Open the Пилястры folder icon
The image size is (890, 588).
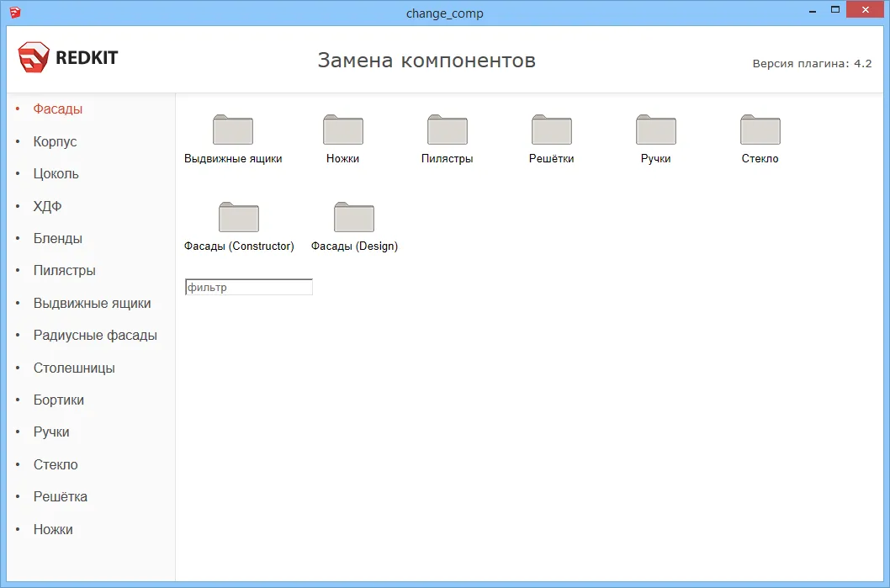tap(448, 130)
